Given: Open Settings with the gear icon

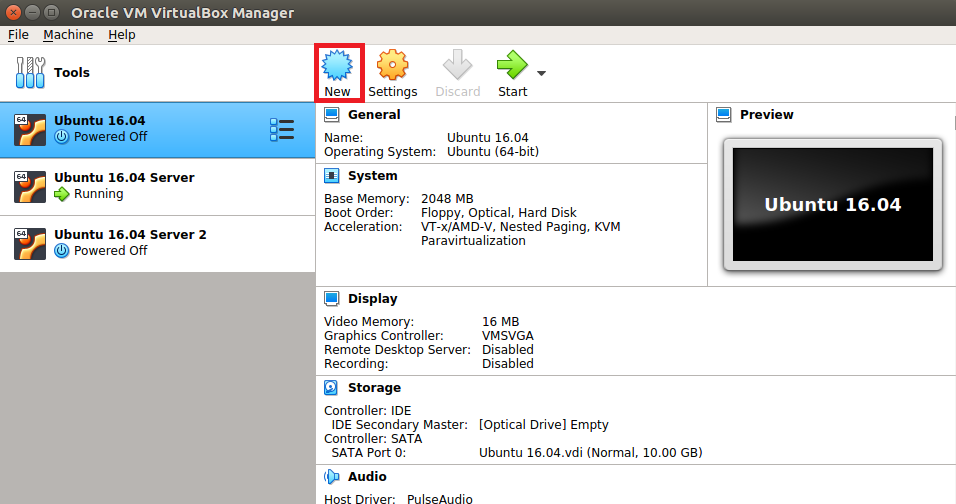Looking at the screenshot, I should tap(392, 65).
